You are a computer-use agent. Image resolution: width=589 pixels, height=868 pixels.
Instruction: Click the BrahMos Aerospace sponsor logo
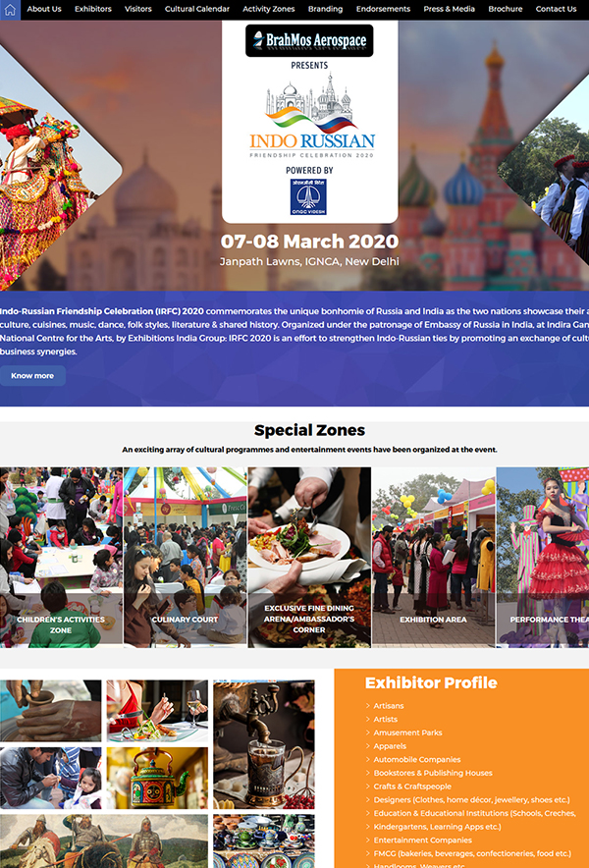(309, 40)
